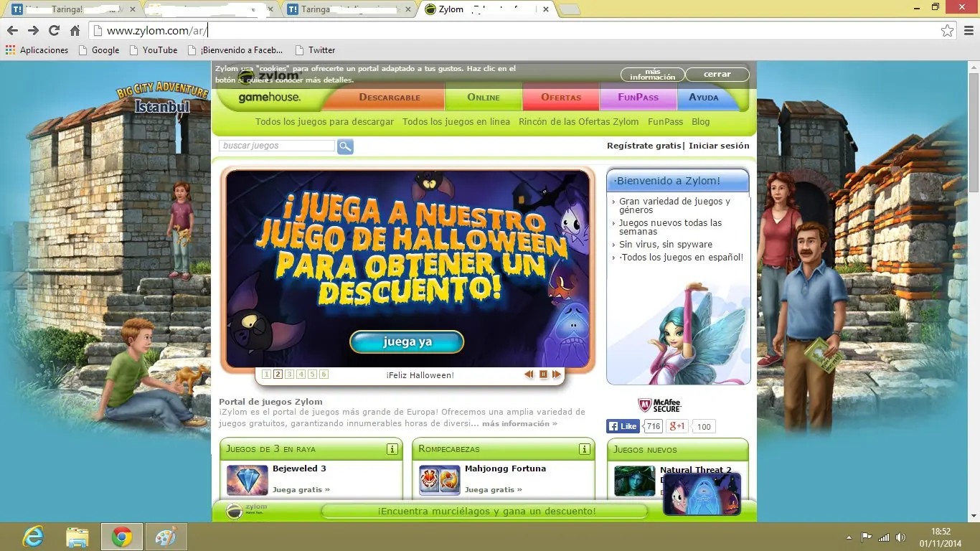Screen dimensions: 980x551
Task: Click 'Regístrate gratis' link
Action: pos(644,146)
